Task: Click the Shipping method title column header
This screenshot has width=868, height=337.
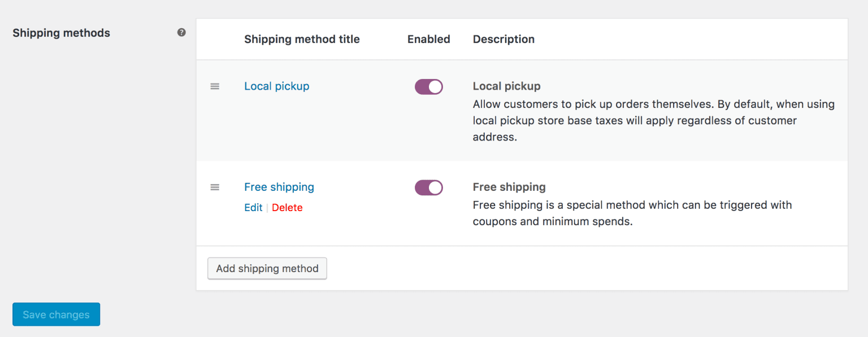Action: point(302,39)
